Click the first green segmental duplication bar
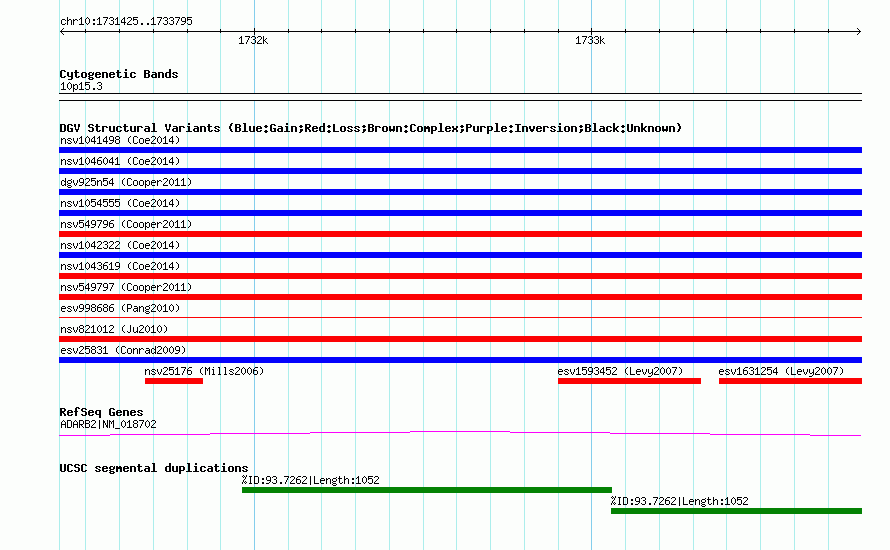The height and width of the screenshot is (550, 890). coord(427,490)
